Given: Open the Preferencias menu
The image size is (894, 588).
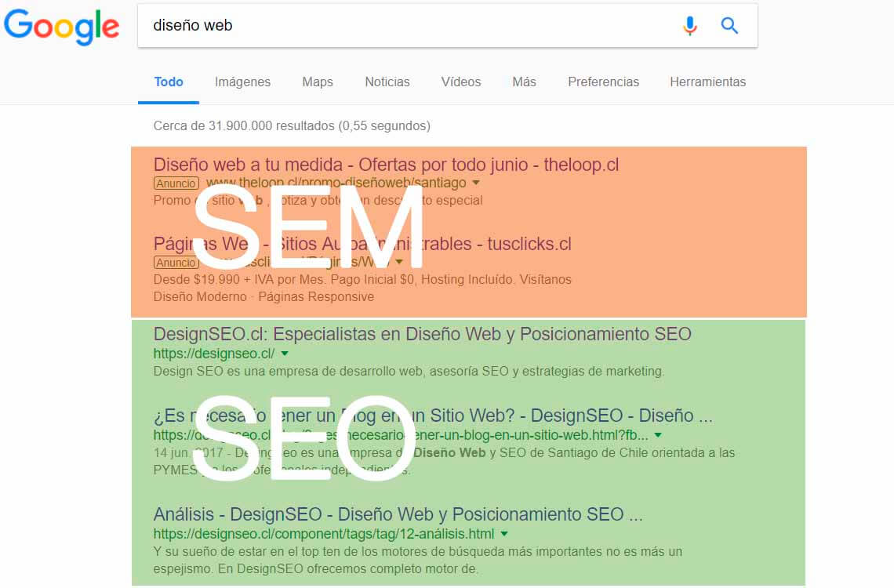Looking at the screenshot, I should (x=603, y=82).
